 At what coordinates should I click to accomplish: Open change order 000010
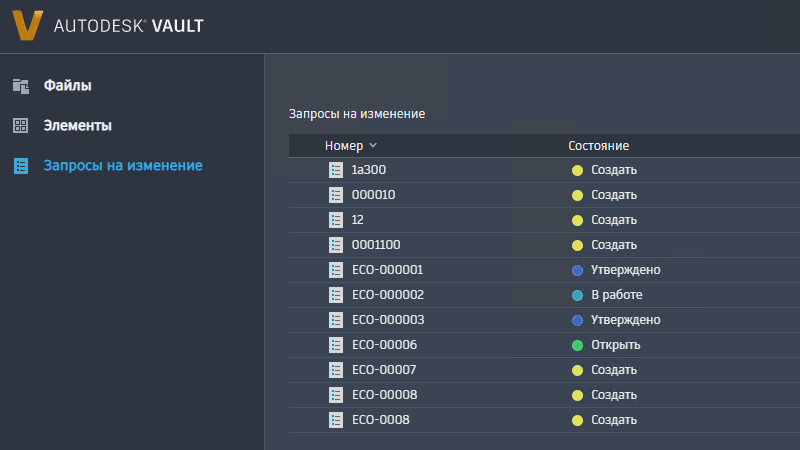pyautogui.click(x=374, y=195)
